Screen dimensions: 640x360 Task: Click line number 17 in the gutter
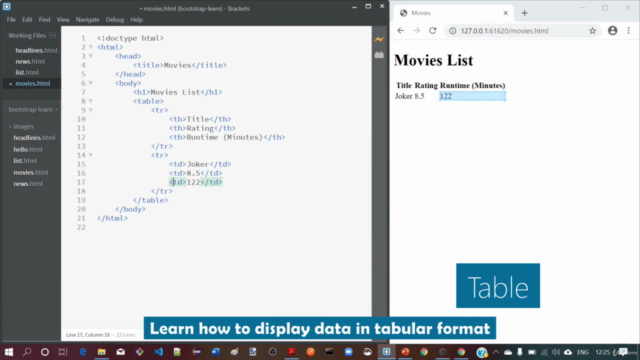pos(81,182)
